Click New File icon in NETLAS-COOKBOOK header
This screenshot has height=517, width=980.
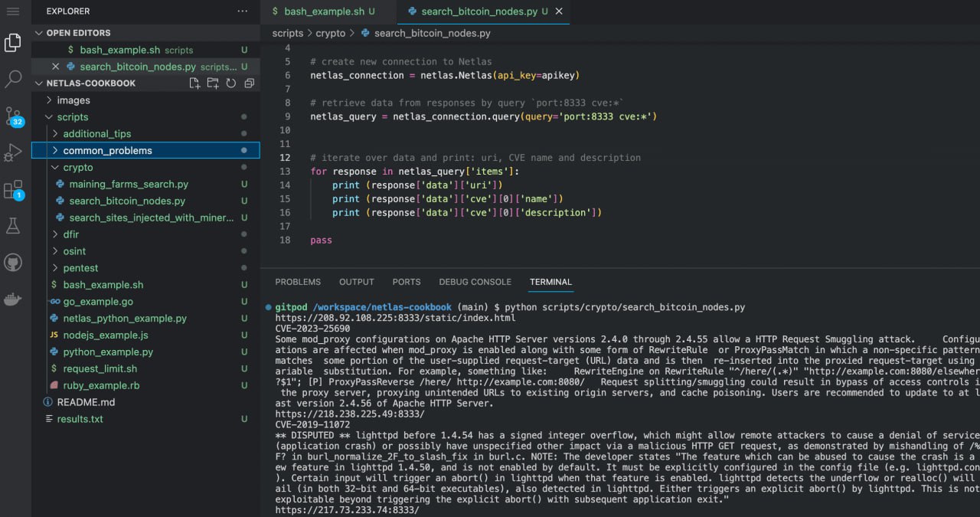[194, 83]
